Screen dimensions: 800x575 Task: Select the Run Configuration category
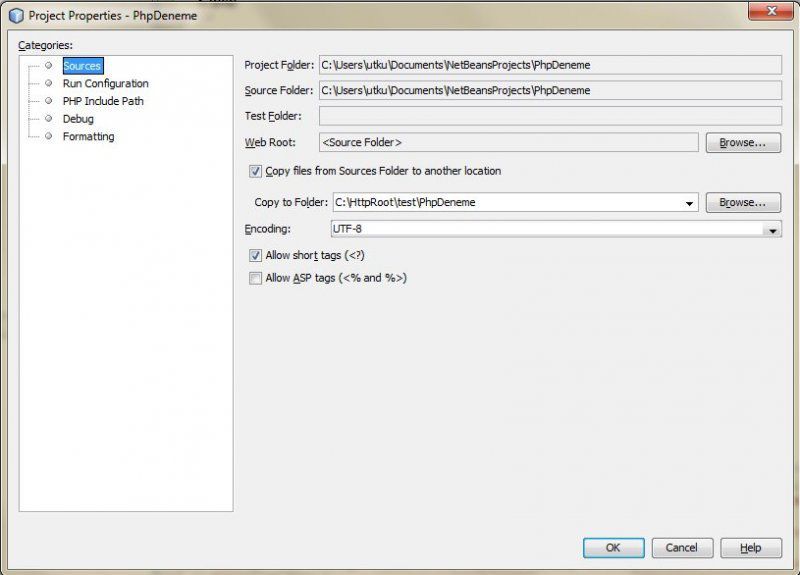coord(105,84)
